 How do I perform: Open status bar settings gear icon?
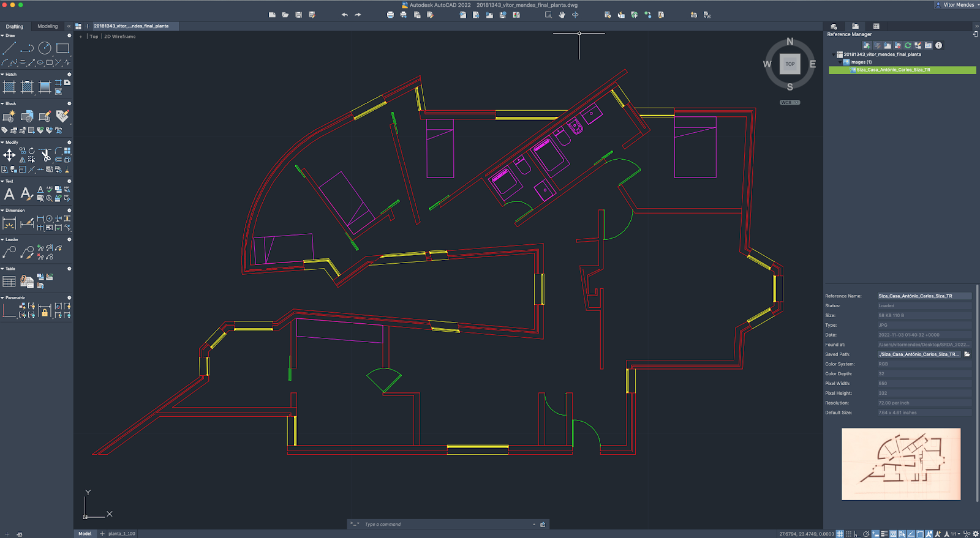tap(976, 534)
